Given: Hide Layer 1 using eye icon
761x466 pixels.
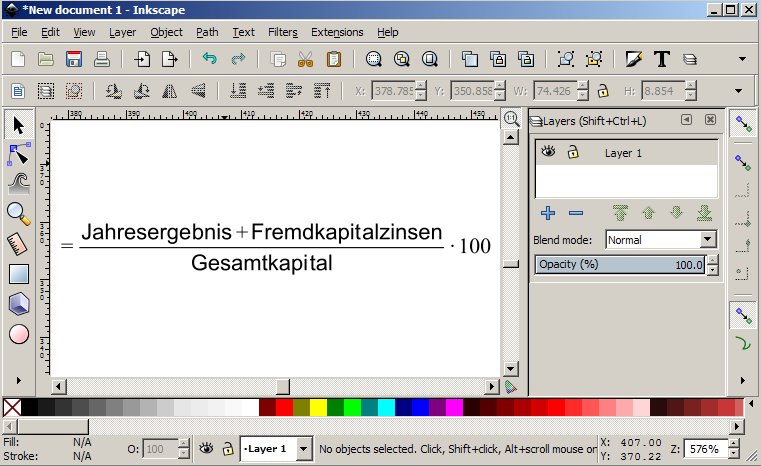Looking at the screenshot, I should pyautogui.click(x=548, y=153).
